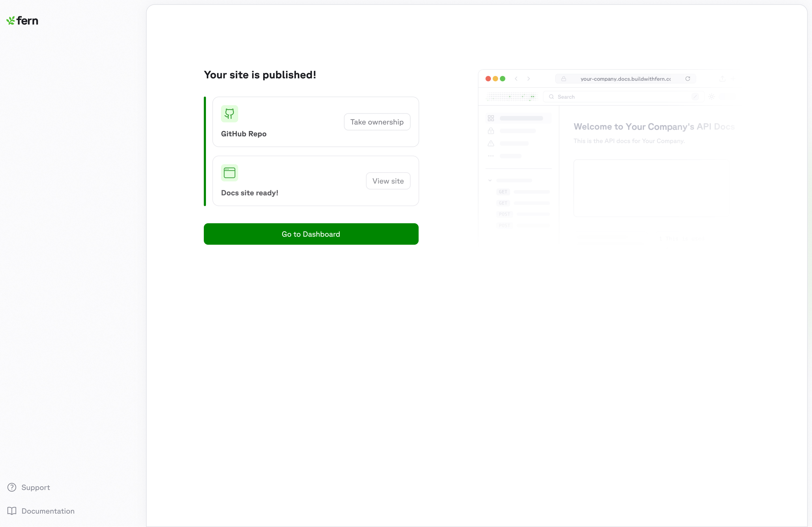
Task: Click back arrow in the preview browser
Action: 516,79
